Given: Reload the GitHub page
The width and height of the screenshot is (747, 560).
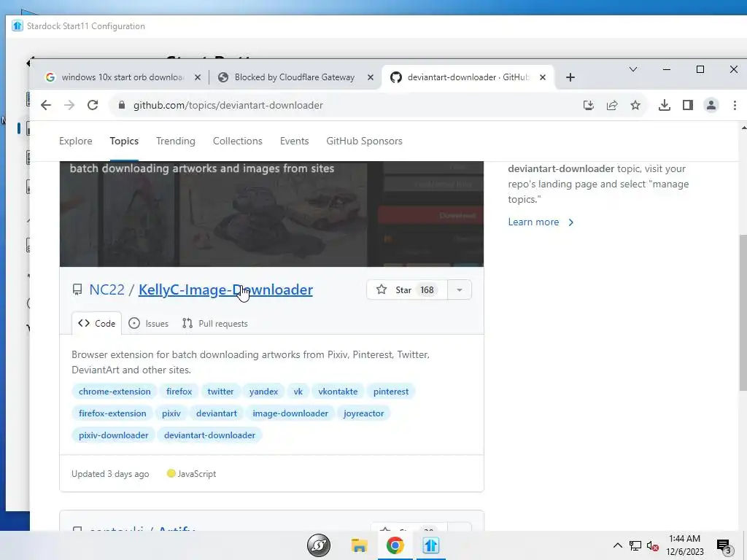Looking at the screenshot, I should pyautogui.click(x=93, y=105).
